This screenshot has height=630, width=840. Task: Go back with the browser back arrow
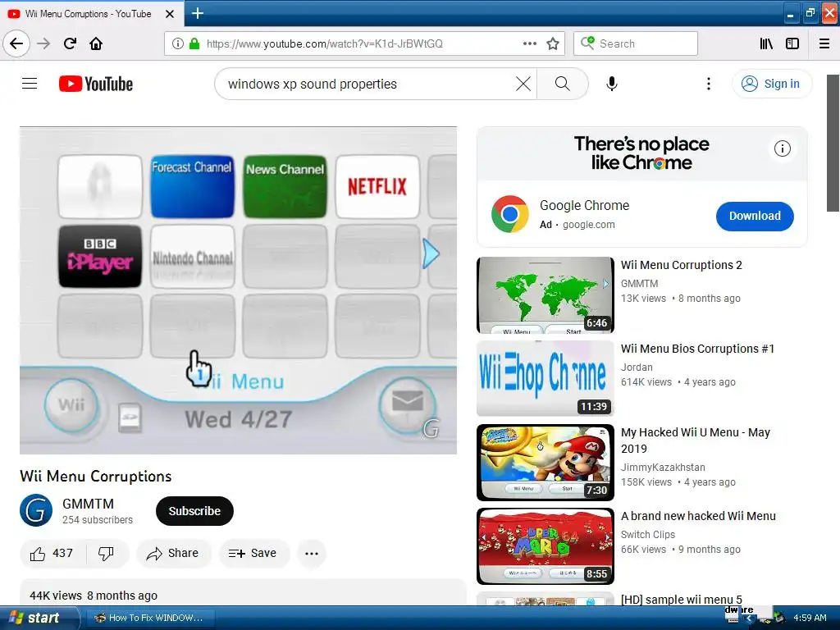[x=16, y=43]
